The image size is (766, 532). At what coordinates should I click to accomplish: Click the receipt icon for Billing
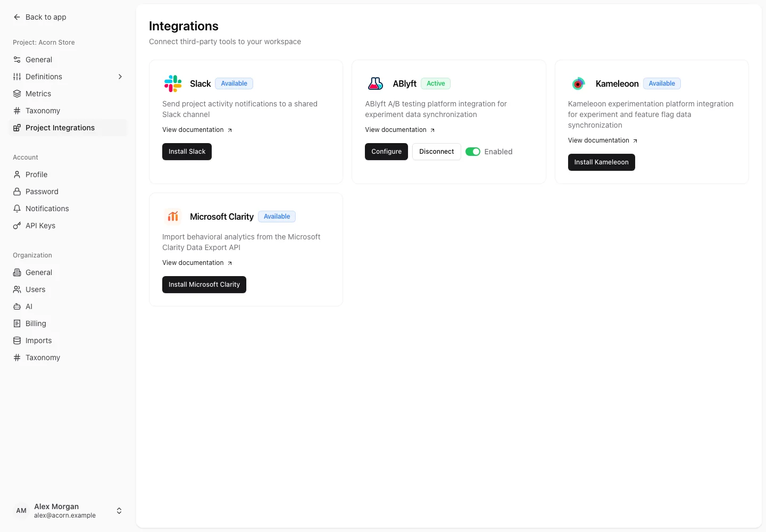pyautogui.click(x=17, y=323)
